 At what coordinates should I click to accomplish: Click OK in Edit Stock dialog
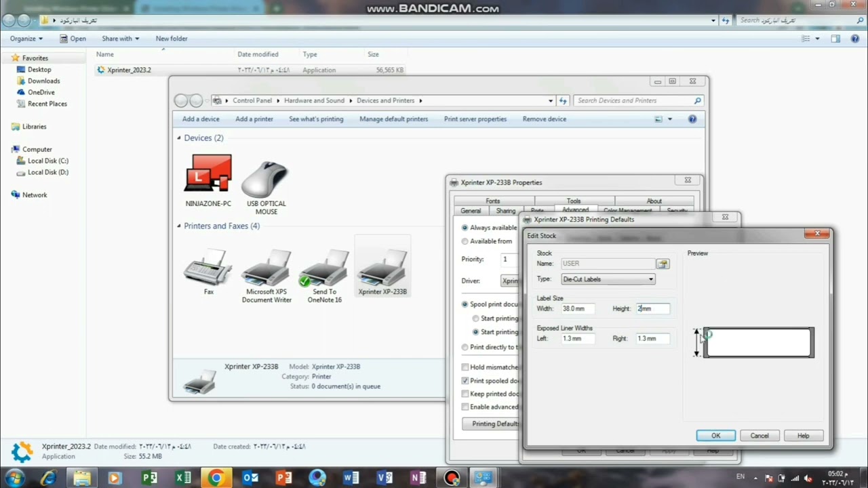pos(715,436)
